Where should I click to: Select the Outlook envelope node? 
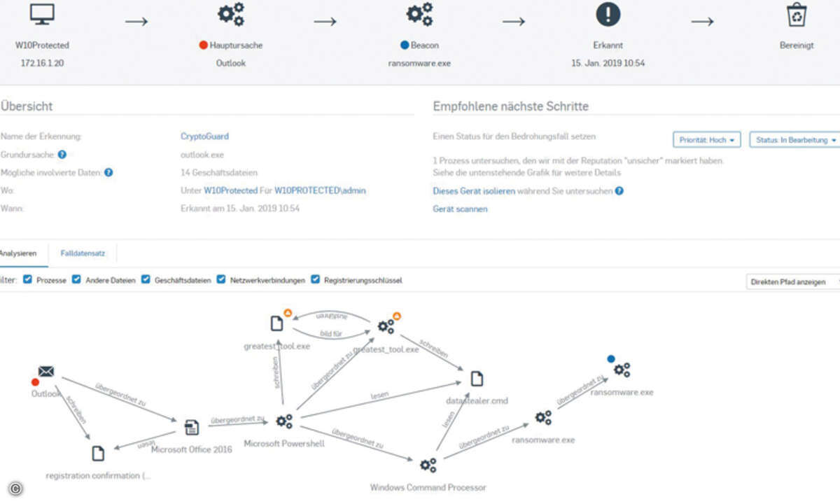(46, 372)
